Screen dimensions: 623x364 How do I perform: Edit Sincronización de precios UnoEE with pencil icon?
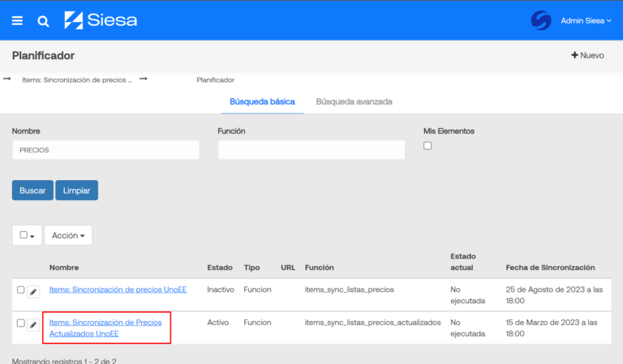33,290
